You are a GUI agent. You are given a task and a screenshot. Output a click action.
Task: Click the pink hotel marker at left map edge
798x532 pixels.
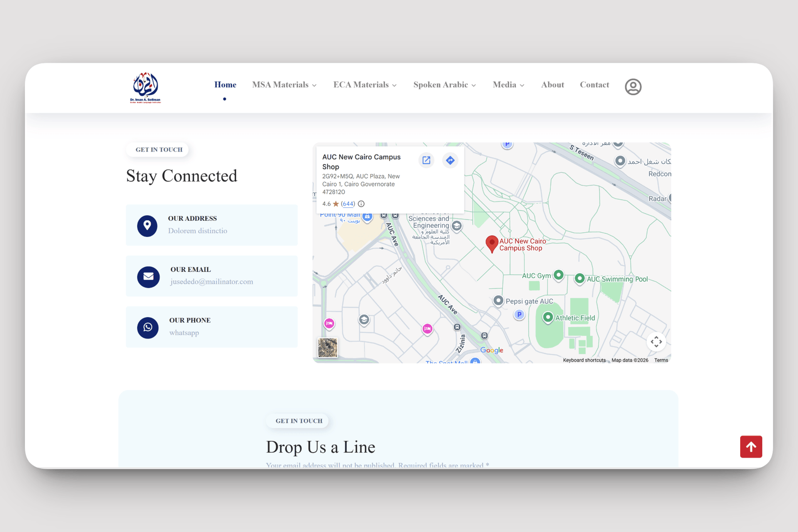coord(329,324)
